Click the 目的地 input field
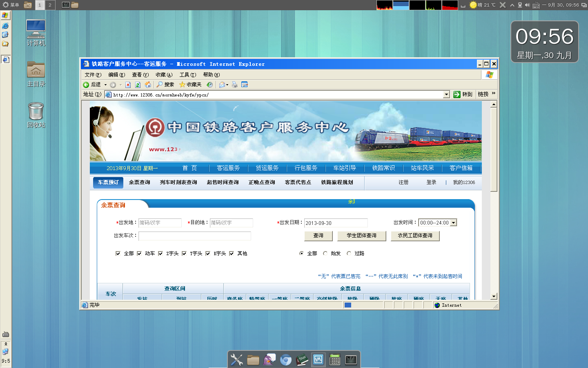Image resolution: width=588 pixels, height=368 pixels. [x=232, y=223]
